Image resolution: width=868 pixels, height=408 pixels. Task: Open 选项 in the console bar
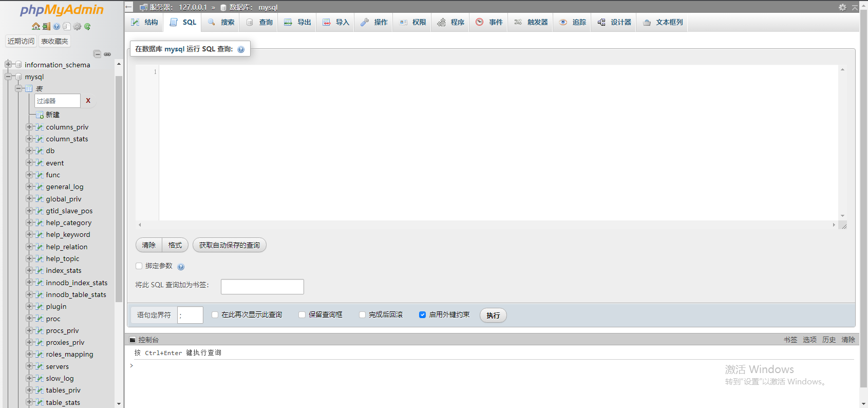(810, 340)
